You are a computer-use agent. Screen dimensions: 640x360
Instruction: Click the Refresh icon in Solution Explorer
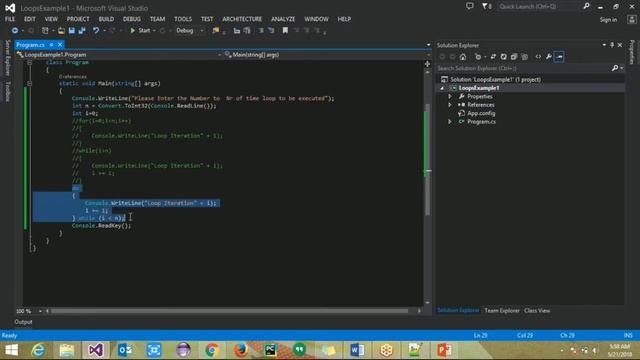[503, 57]
